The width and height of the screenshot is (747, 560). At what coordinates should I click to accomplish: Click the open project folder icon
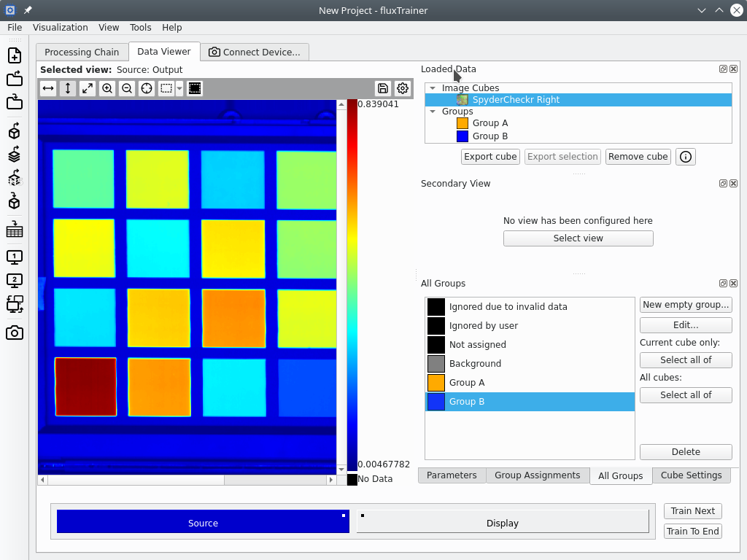pos(15,79)
